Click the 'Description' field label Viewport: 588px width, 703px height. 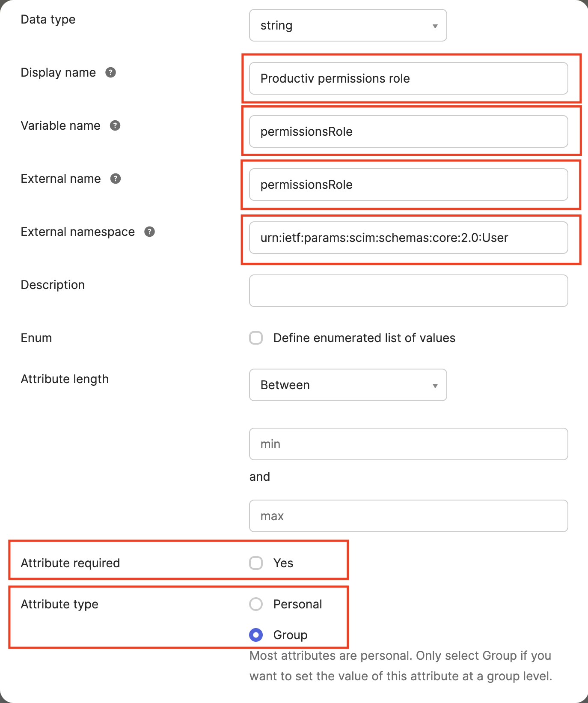(x=53, y=285)
